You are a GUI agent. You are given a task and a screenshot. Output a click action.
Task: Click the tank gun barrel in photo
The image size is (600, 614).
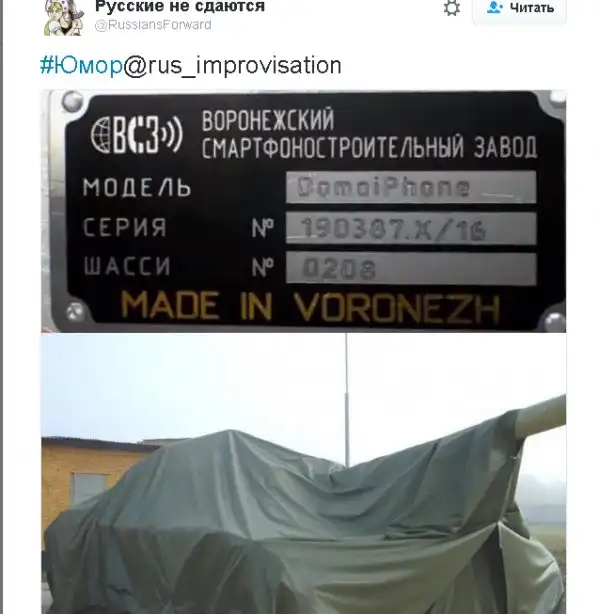[x=540, y=419]
